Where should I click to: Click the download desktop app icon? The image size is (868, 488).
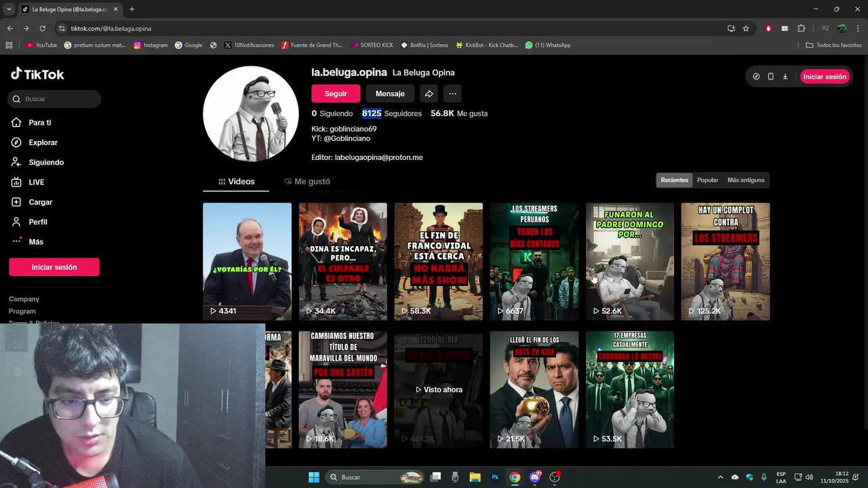point(785,77)
